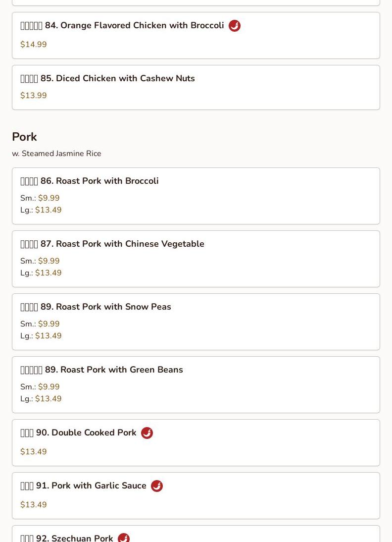Click spicy icon beside Double Cooked Pork
The image size is (392, 542).
click(x=147, y=433)
